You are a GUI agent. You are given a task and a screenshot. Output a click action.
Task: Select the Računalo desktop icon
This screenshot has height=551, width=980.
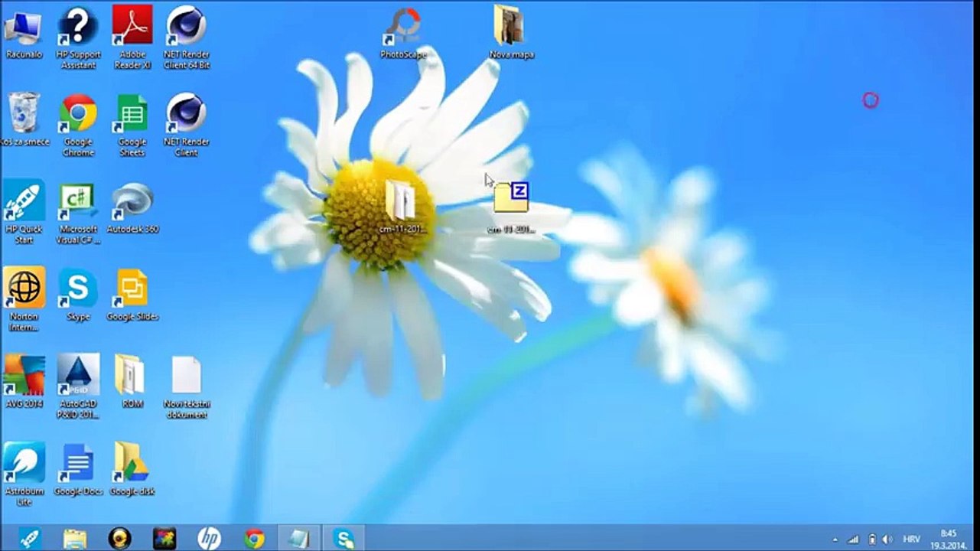point(24,33)
